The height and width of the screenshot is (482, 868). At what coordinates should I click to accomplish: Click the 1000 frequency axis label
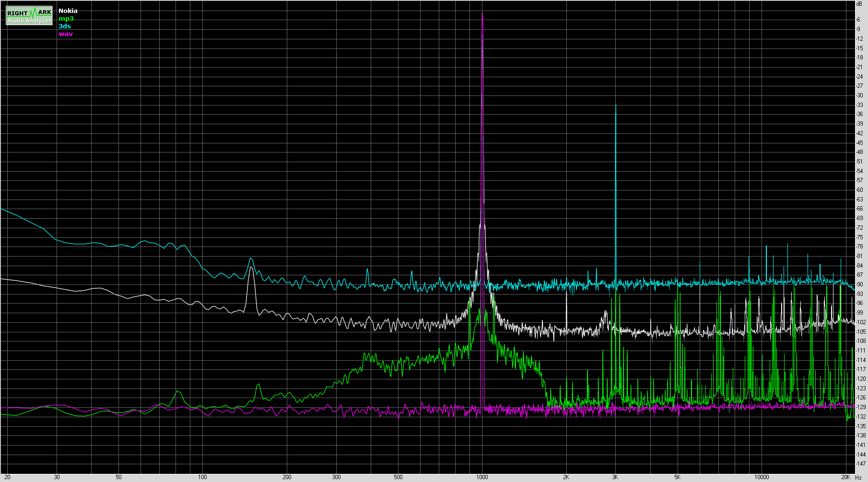pyautogui.click(x=482, y=477)
